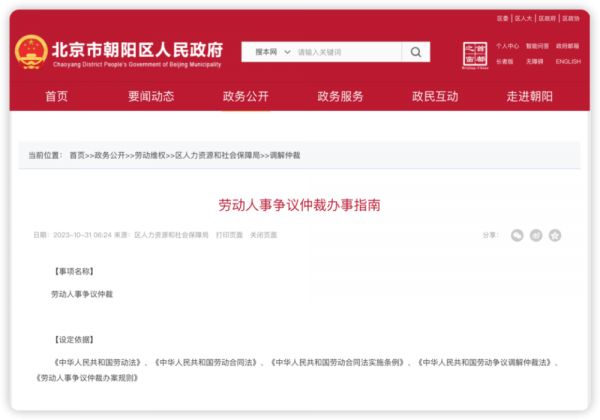Click the 关闭页面 link
The height and width of the screenshot is (420, 600).
click(x=263, y=235)
